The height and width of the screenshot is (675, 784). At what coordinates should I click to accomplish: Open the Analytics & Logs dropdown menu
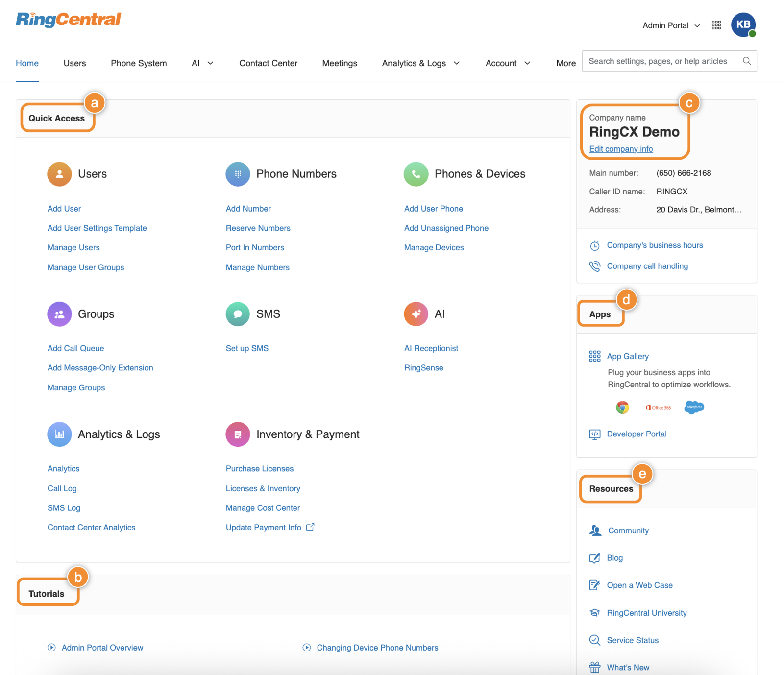420,63
